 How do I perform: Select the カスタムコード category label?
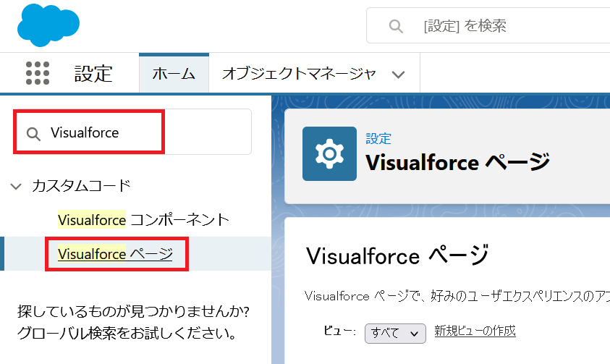[81, 186]
